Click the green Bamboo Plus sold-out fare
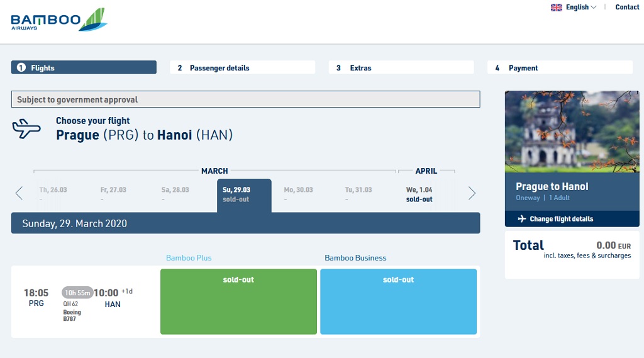The width and height of the screenshot is (644, 358). [238, 301]
